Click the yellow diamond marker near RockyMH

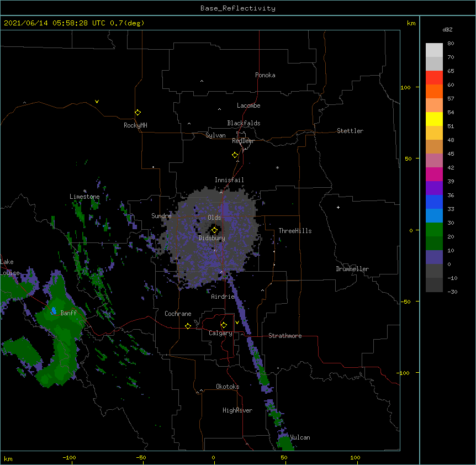(x=138, y=113)
